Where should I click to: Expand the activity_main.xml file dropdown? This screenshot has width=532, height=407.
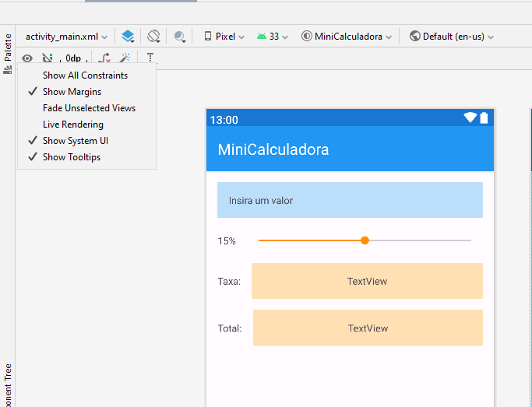66,37
